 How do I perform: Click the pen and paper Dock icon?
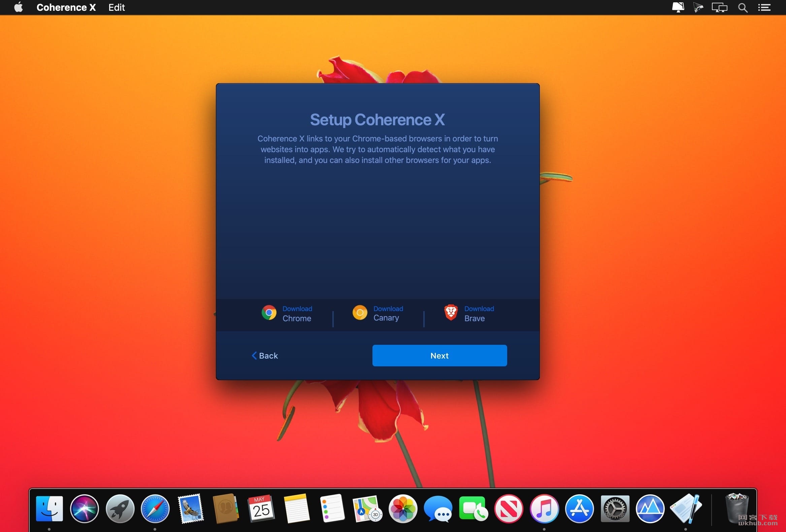[686, 508]
